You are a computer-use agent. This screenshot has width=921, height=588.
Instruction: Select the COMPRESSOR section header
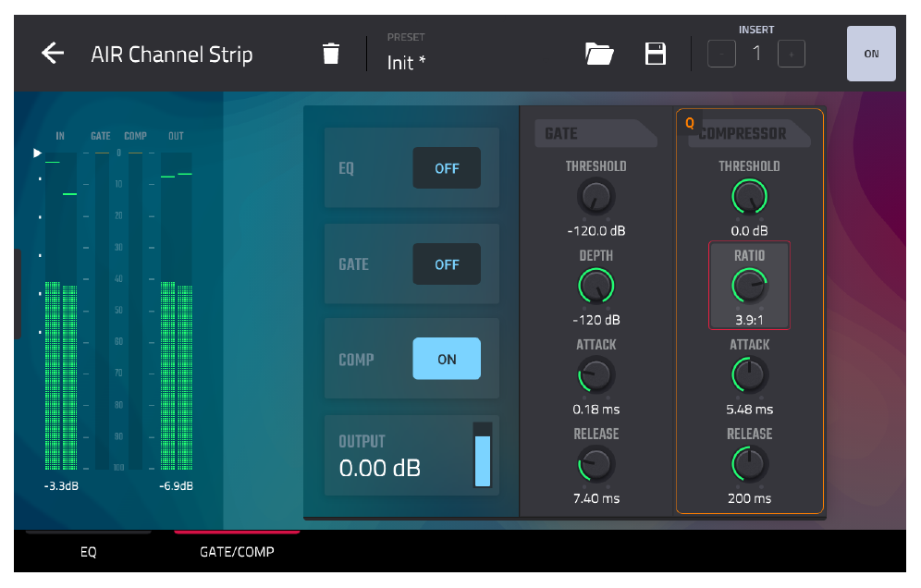coord(749,133)
